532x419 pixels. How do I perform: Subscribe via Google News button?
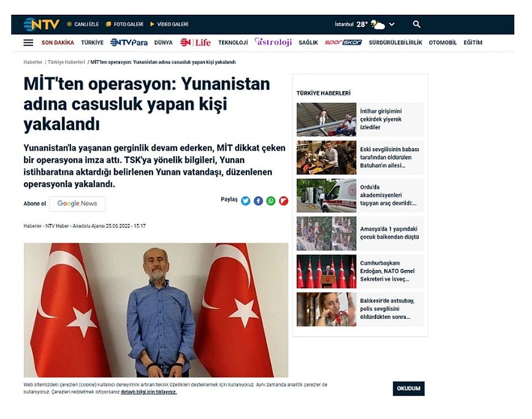click(x=77, y=204)
